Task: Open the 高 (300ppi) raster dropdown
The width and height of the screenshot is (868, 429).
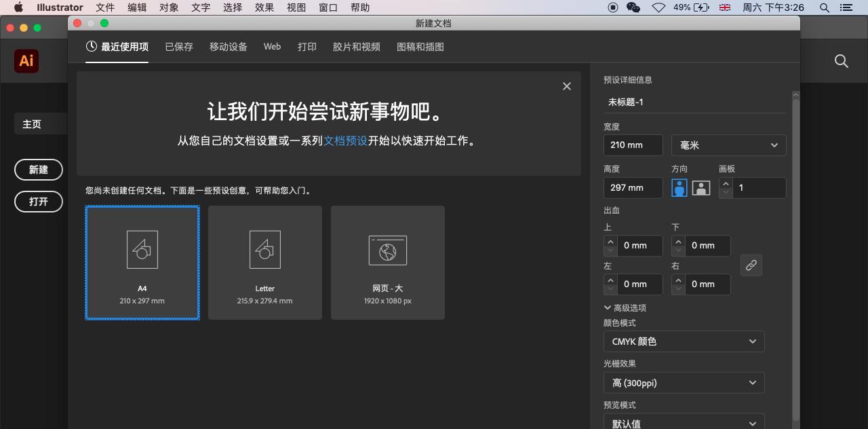Action: point(684,383)
